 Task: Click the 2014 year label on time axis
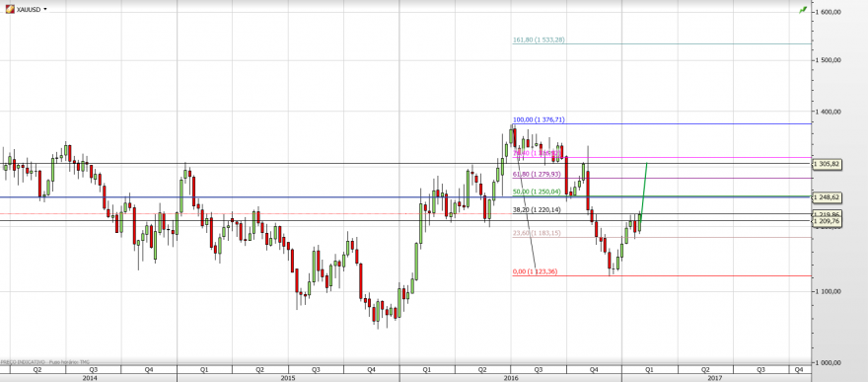(x=89, y=378)
